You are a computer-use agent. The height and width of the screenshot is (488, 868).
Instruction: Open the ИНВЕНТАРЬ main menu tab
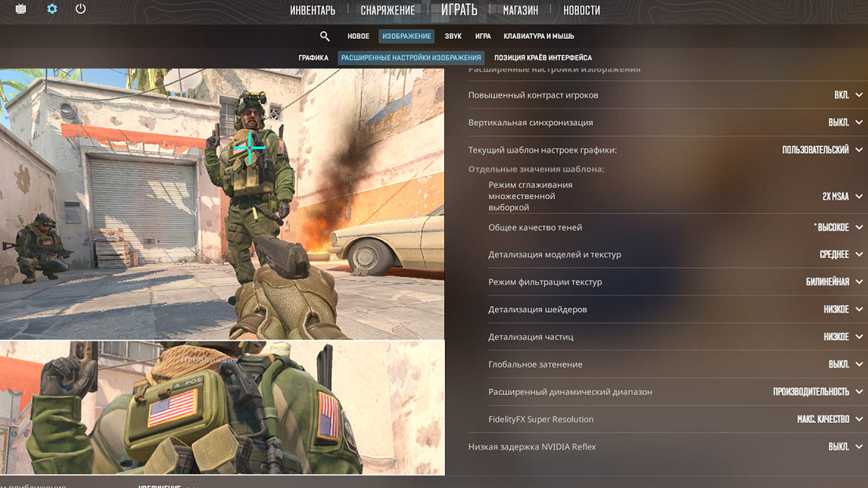(x=312, y=10)
